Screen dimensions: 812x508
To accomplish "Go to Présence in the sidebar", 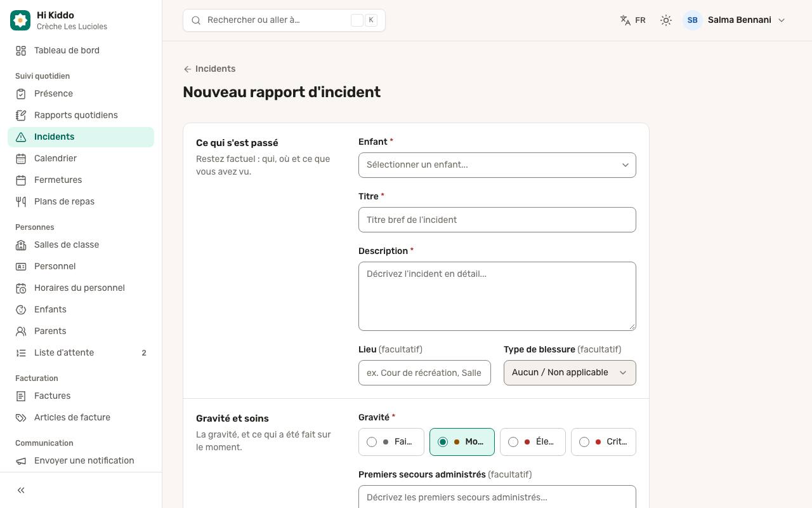I will click(81, 94).
